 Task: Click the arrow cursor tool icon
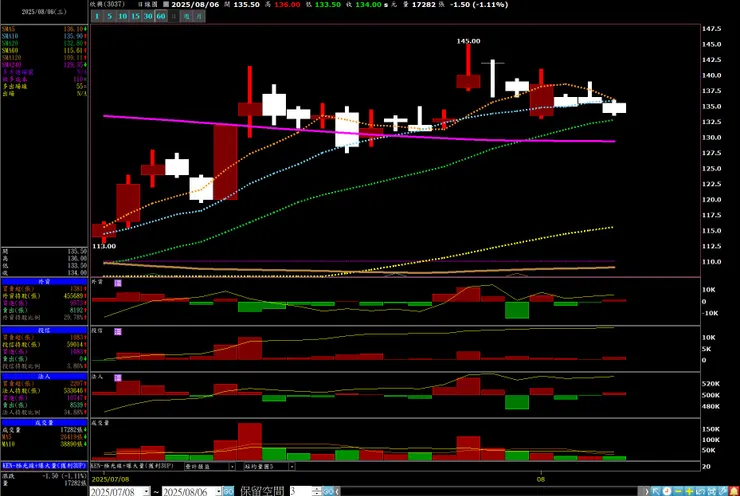[x=656, y=491]
